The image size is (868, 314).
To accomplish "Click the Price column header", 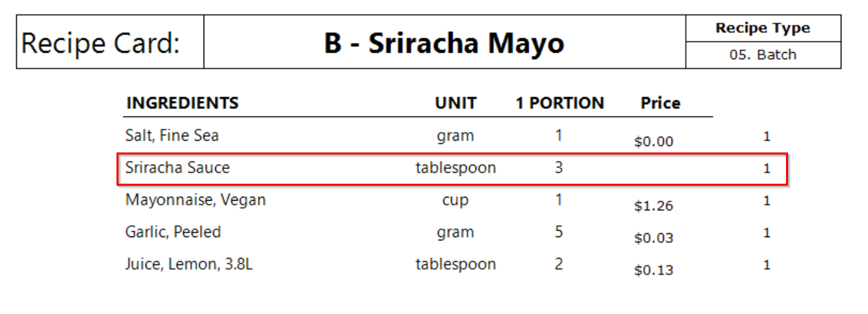I will 660,103.
